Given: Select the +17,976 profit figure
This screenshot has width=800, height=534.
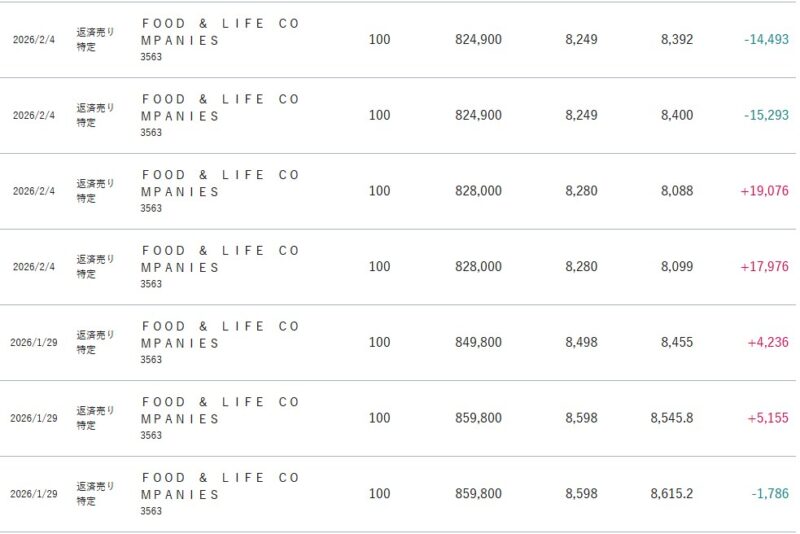Looking at the screenshot, I should point(764,267).
